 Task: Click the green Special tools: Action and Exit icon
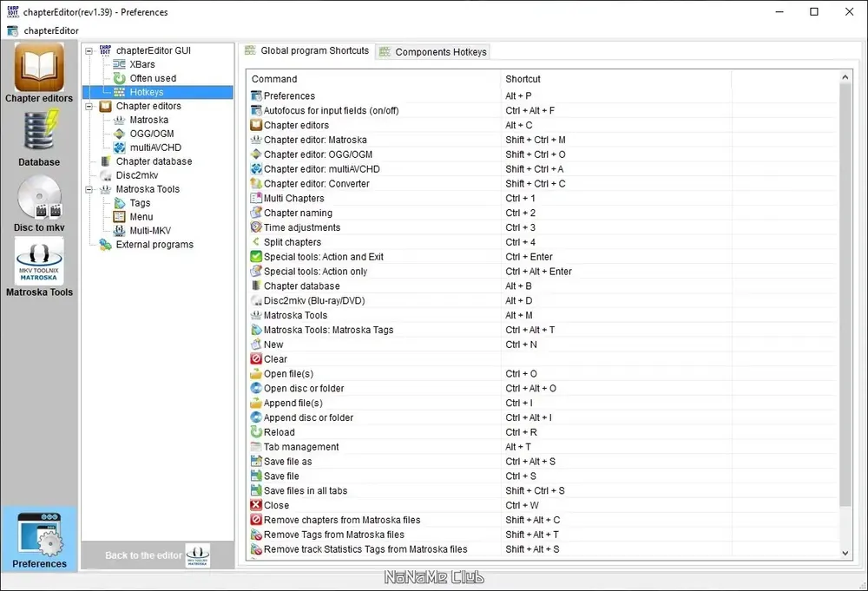coord(256,257)
